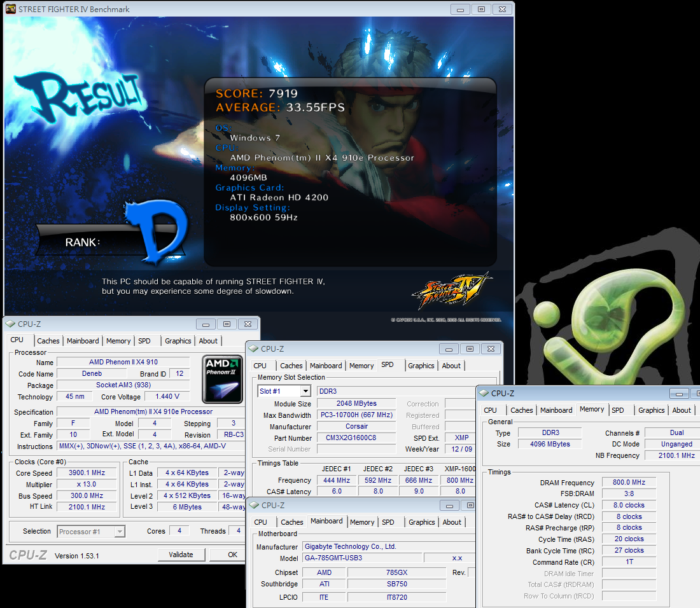This screenshot has width=700, height=608.
Task: Open the Processor #1 selection dropdown
Action: coord(119,532)
